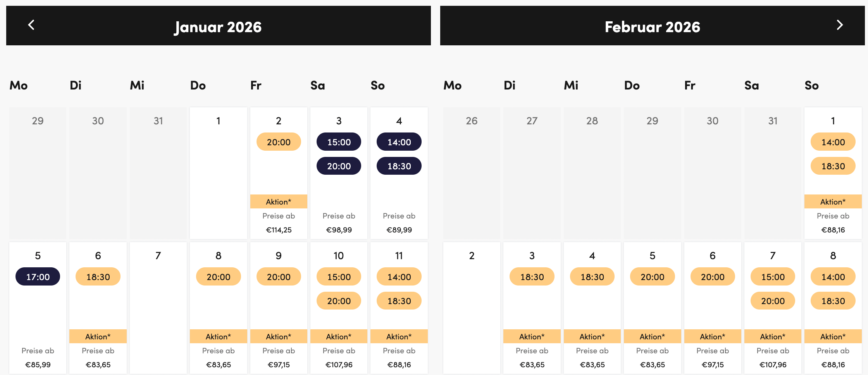
Task: Select 14:00 show on February 1
Action: (x=833, y=142)
